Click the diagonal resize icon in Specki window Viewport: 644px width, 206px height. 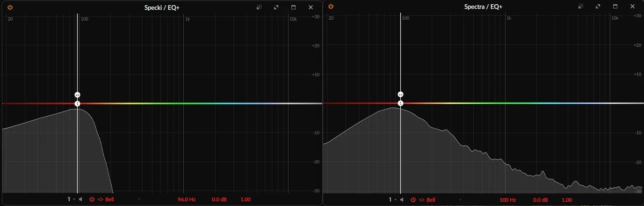[276, 7]
